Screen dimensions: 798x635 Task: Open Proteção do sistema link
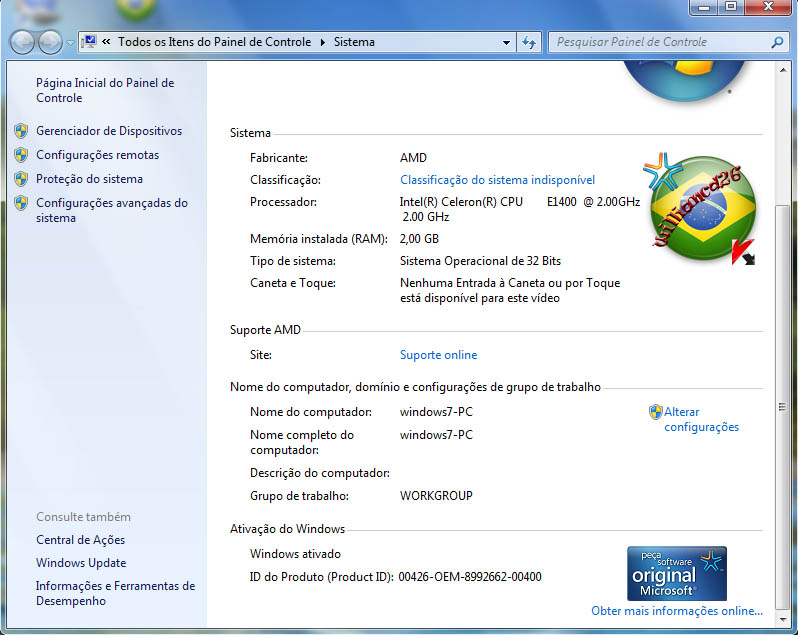coord(89,179)
